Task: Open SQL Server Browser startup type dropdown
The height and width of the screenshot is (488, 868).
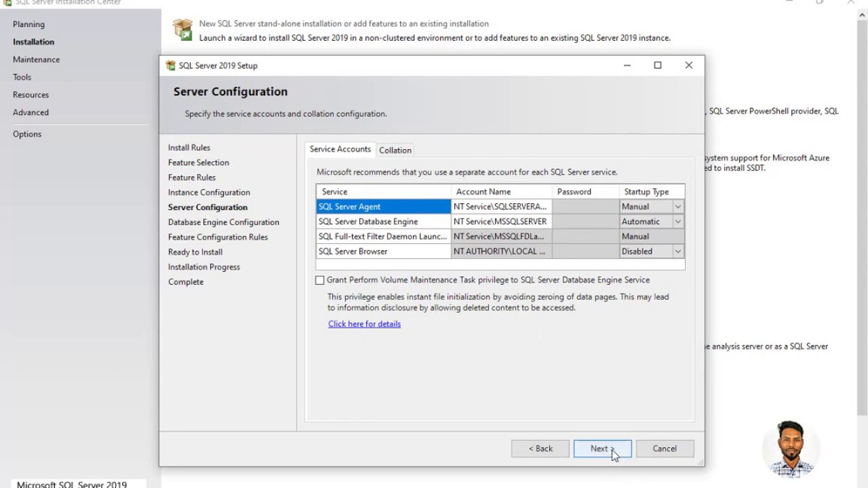Action: (677, 251)
